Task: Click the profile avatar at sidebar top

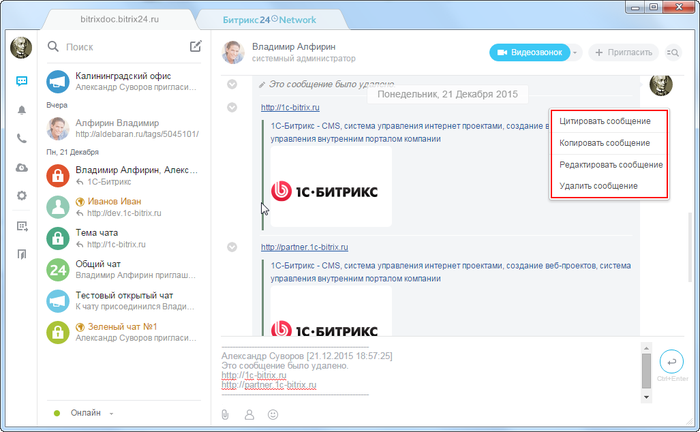Action: tap(21, 47)
